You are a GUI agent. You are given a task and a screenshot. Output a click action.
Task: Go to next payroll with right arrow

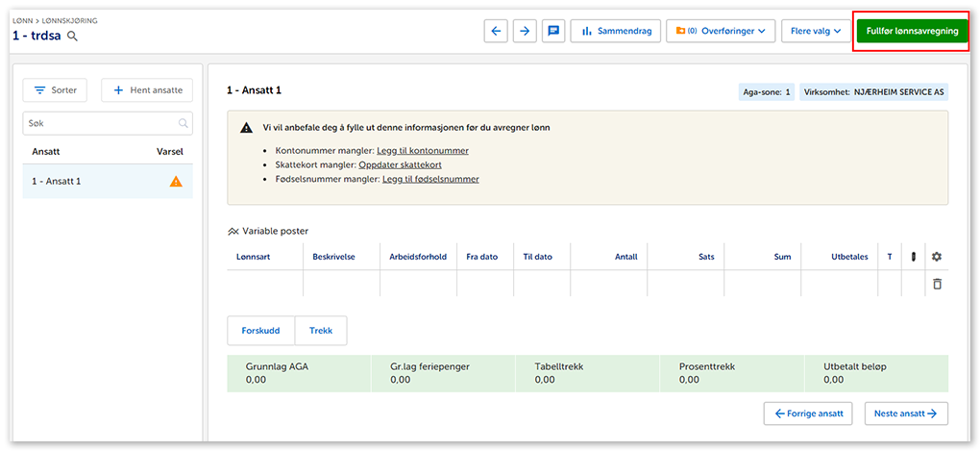(x=525, y=31)
